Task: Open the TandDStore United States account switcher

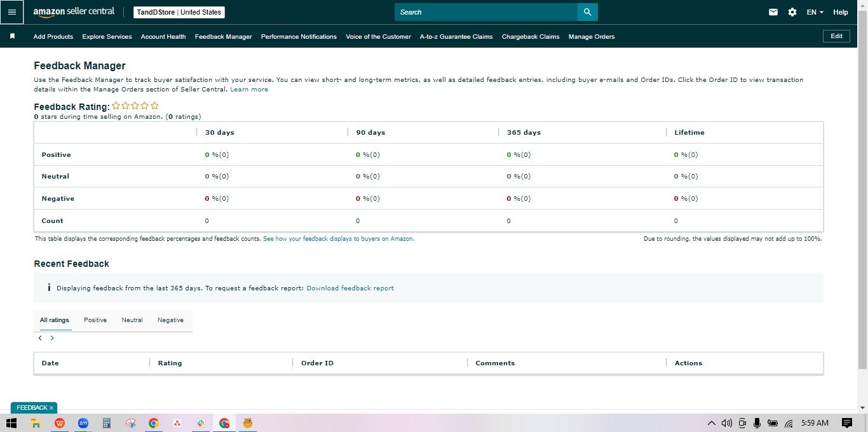Action: pyautogui.click(x=179, y=12)
